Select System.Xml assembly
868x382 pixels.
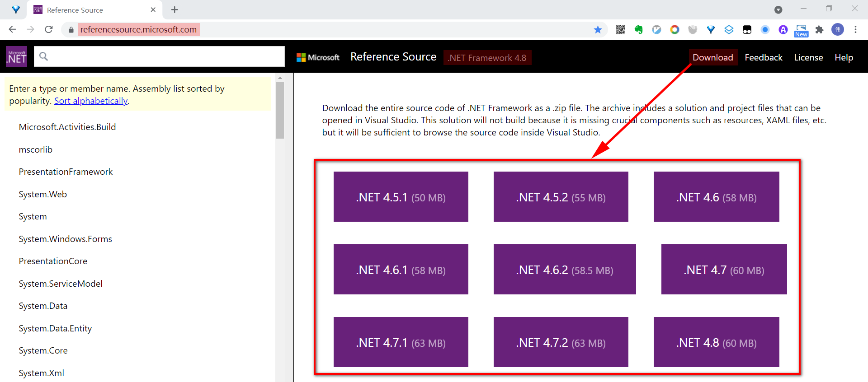point(41,373)
